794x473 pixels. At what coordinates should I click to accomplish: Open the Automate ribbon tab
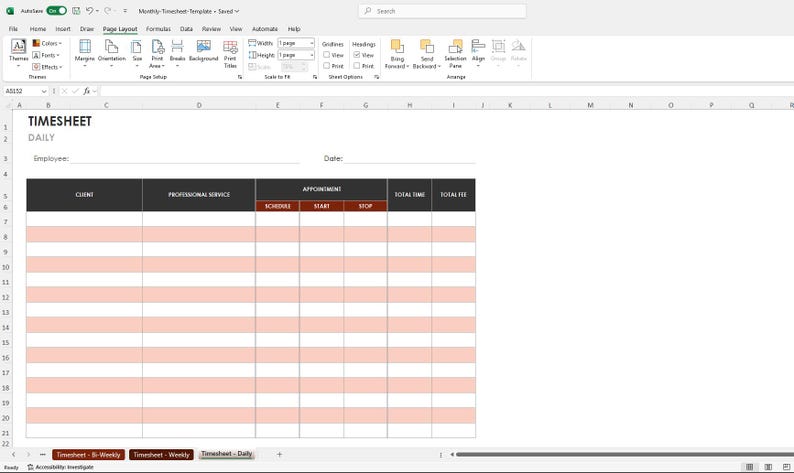[x=265, y=29]
